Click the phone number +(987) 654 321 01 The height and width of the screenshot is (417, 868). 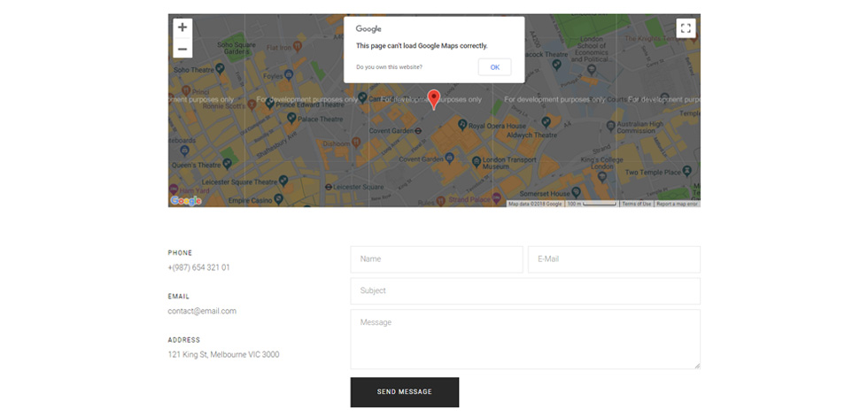198,267
